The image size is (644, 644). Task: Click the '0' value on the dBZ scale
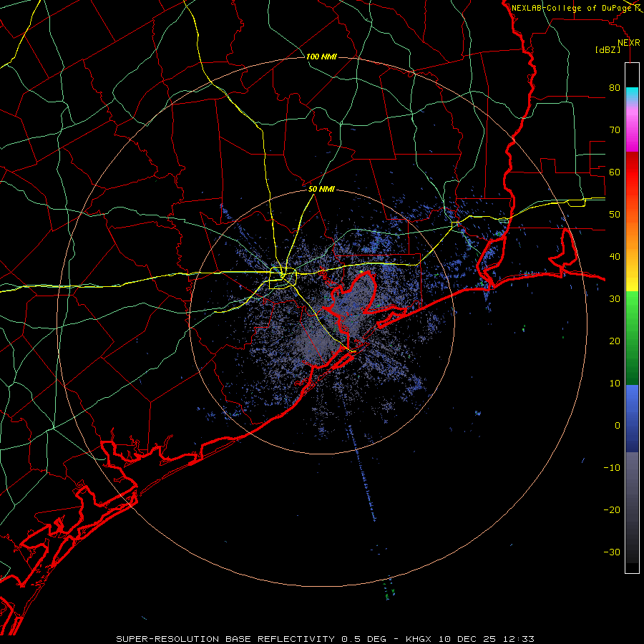[x=618, y=426]
